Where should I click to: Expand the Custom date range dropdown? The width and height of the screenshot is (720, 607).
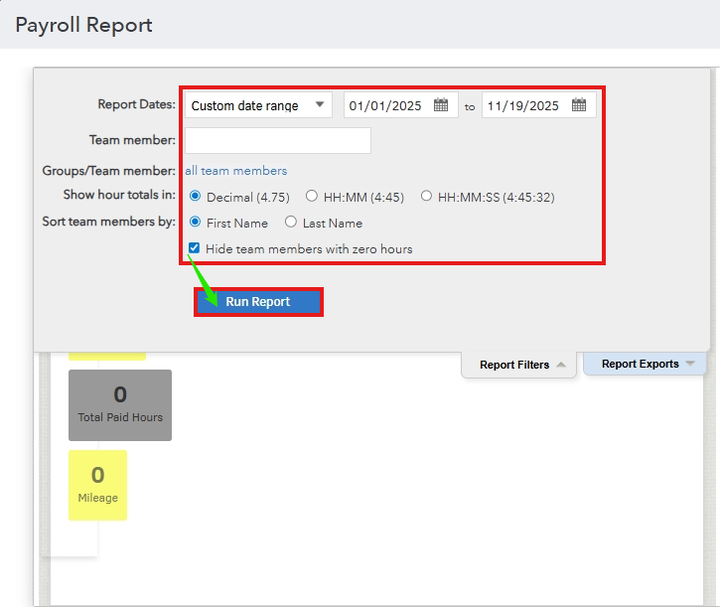(258, 105)
